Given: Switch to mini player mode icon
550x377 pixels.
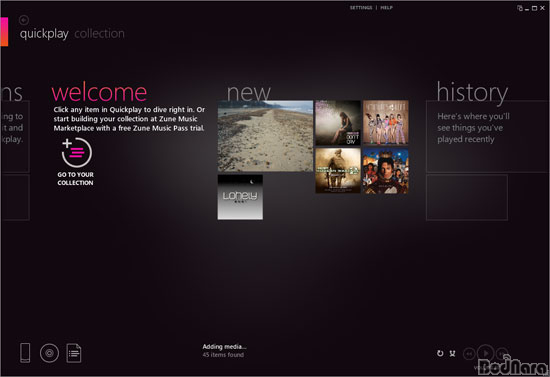Looking at the screenshot, I should (x=520, y=8).
